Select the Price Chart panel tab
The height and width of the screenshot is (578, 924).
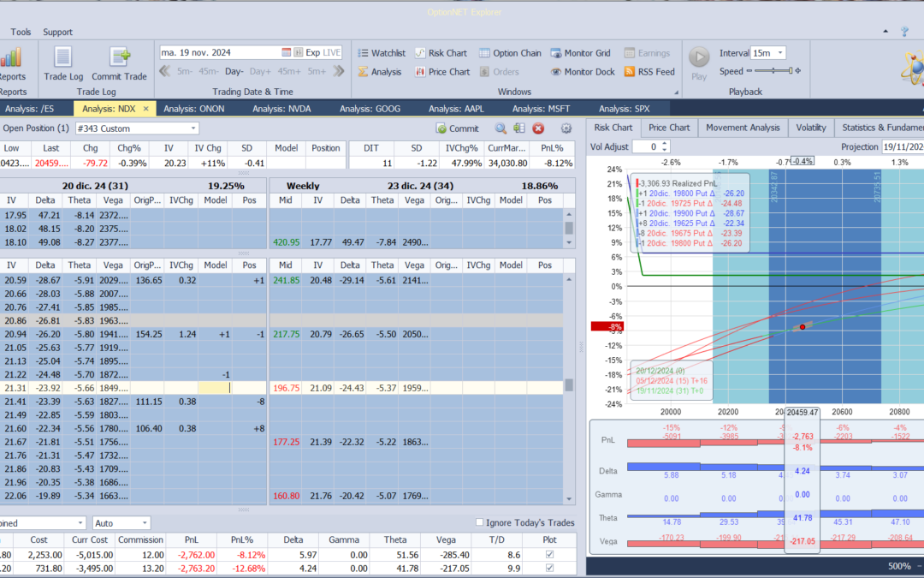pyautogui.click(x=669, y=128)
